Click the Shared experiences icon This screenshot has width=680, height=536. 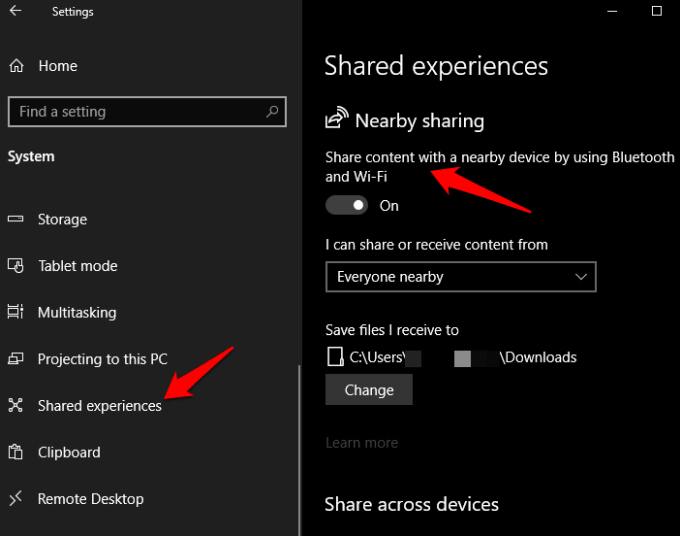16,406
